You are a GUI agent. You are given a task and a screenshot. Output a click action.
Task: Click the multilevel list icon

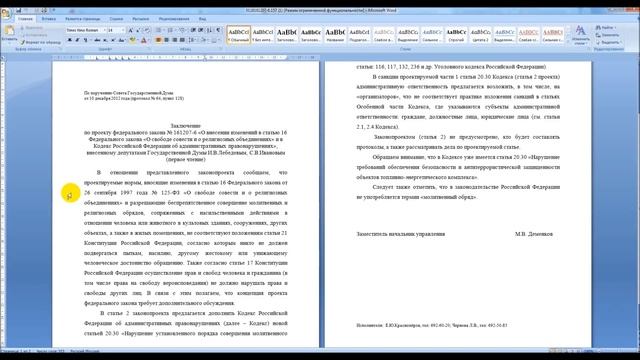[183, 31]
